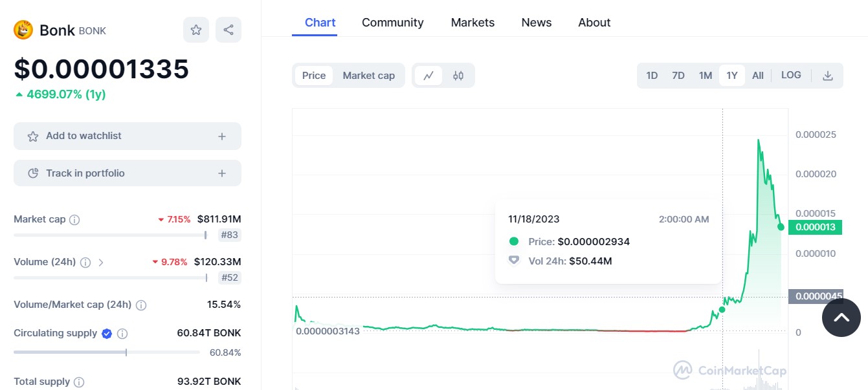This screenshot has width=868, height=390.
Task: Click the Market cap rank bar
Action: click(111, 235)
